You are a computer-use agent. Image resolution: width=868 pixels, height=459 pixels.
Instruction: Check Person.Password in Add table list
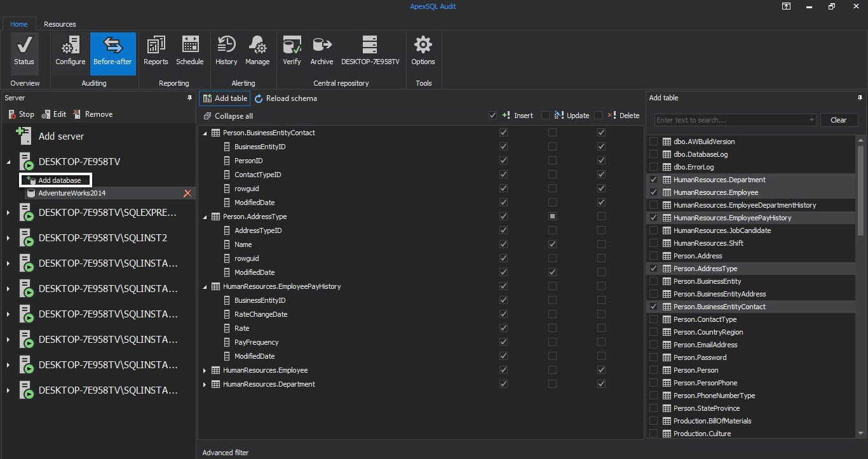[654, 357]
